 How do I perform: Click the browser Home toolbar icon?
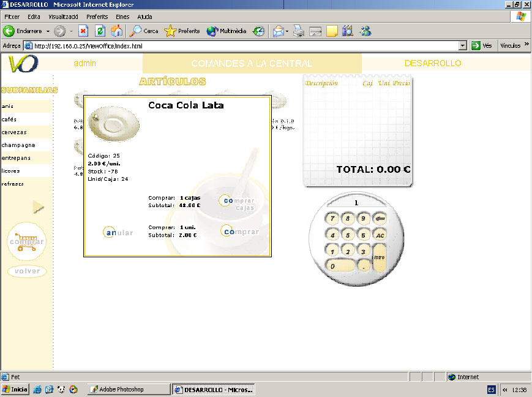[x=116, y=31]
